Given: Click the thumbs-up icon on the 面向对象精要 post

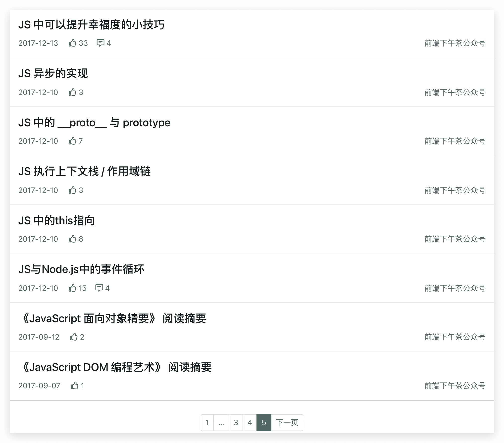Looking at the screenshot, I should (x=74, y=337).
